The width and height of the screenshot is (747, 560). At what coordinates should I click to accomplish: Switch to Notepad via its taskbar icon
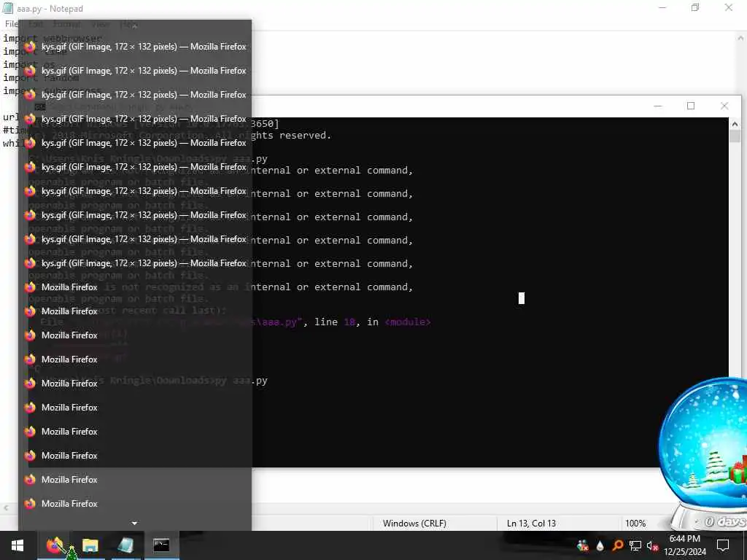[125, 545]
